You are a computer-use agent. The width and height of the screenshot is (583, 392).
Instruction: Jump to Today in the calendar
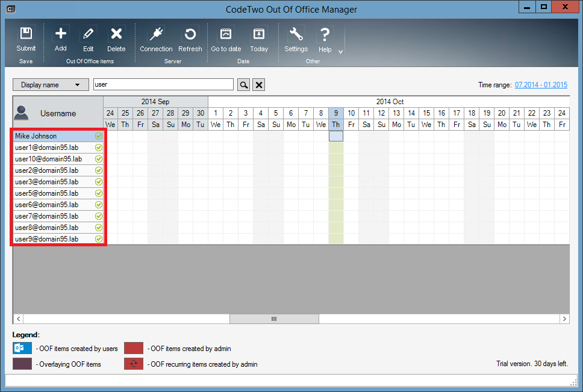point(259,39)
